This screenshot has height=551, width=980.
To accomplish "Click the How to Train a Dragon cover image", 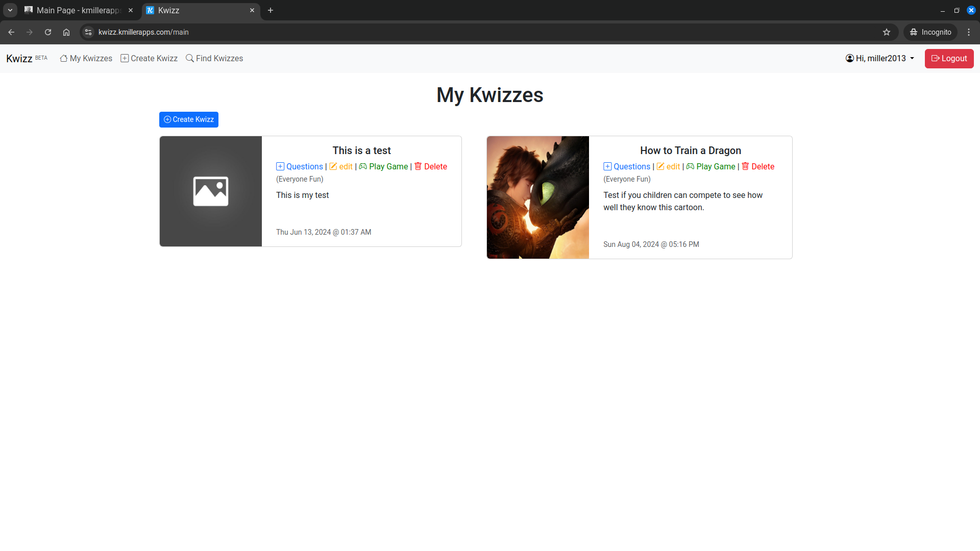I will tap(538, 197).
